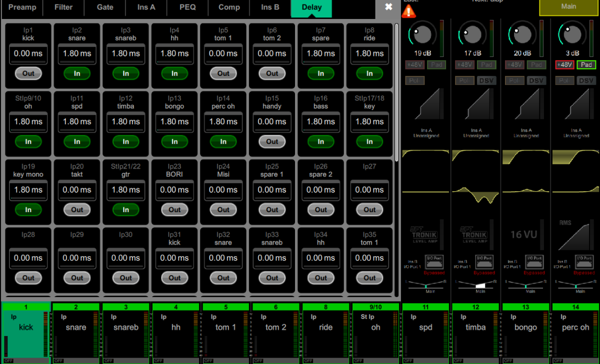Open the filter curve above the double-dip PEQ
The height and width of the screenshot is (364, 600).
point(475,156)
